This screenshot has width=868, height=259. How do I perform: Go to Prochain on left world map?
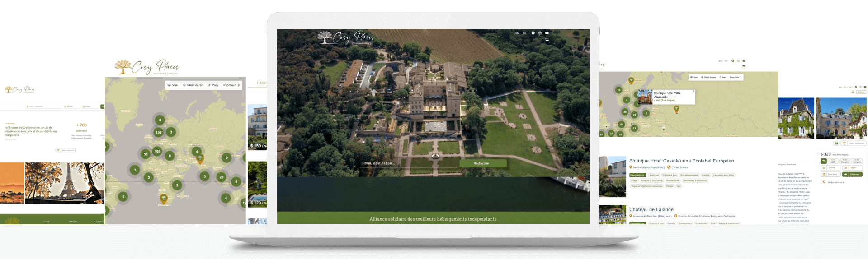tap(231, 85)
